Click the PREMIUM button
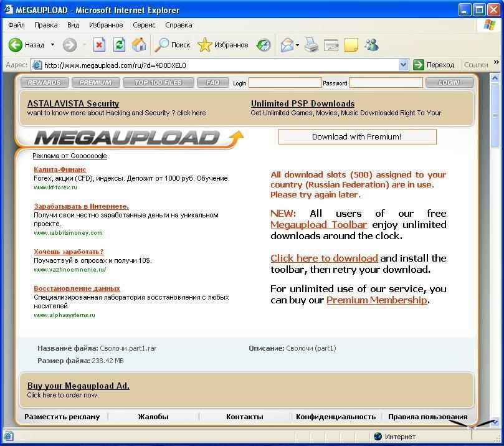This screenshot has width=504, height=446. (x=95, y=83)
